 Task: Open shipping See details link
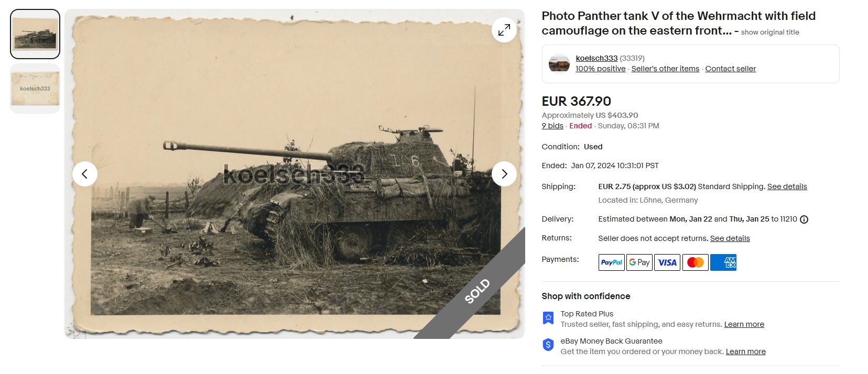(x=787, y=186)
